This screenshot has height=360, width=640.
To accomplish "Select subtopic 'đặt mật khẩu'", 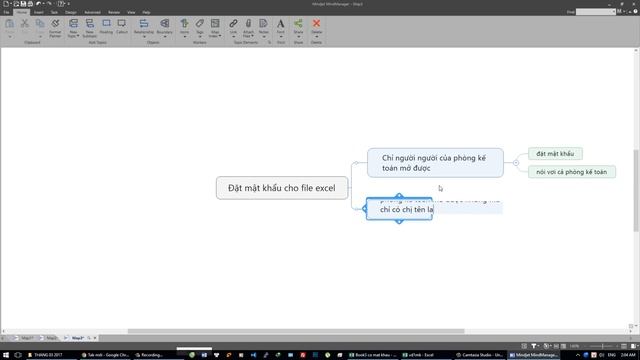I will click(555, 154).
